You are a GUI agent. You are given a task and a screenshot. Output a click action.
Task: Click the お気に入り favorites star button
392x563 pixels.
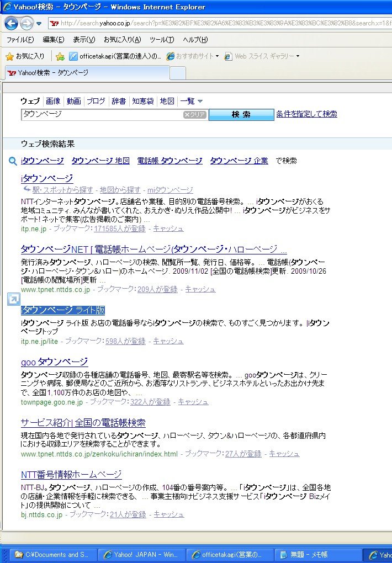(x=25, y=56)
